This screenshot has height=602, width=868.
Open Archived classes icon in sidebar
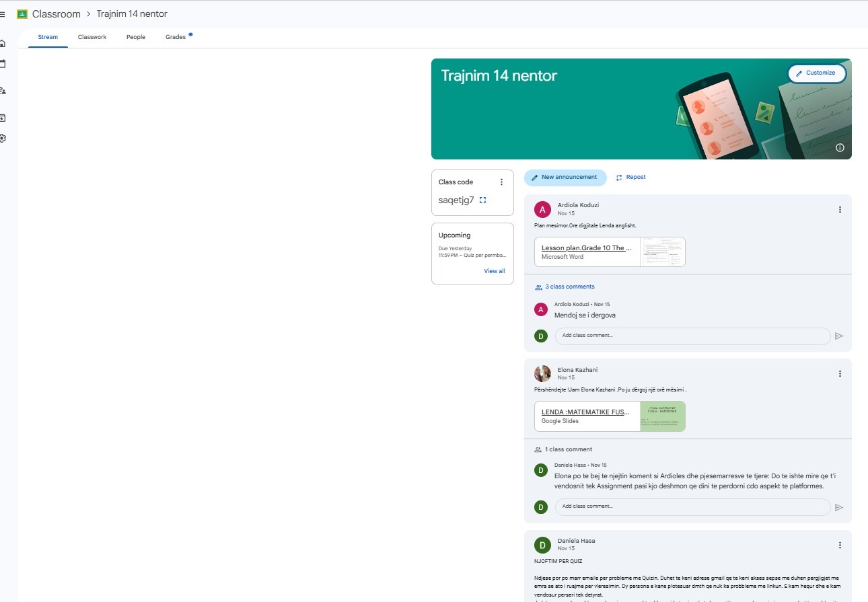coord(3,118)
